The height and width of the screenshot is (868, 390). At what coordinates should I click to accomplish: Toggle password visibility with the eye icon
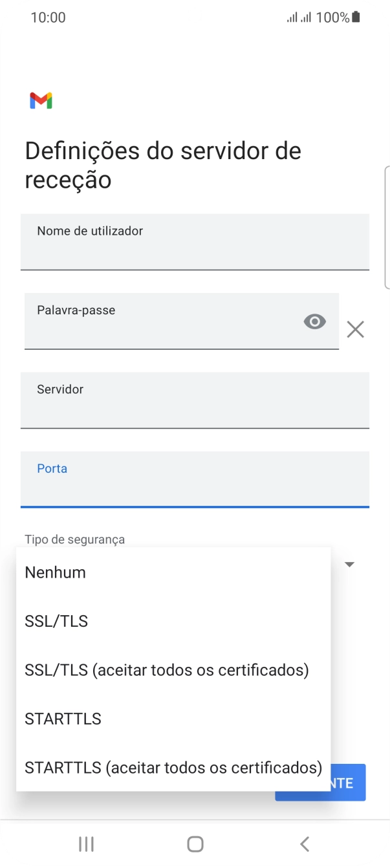pyautogui.click(x=314, y=321)
